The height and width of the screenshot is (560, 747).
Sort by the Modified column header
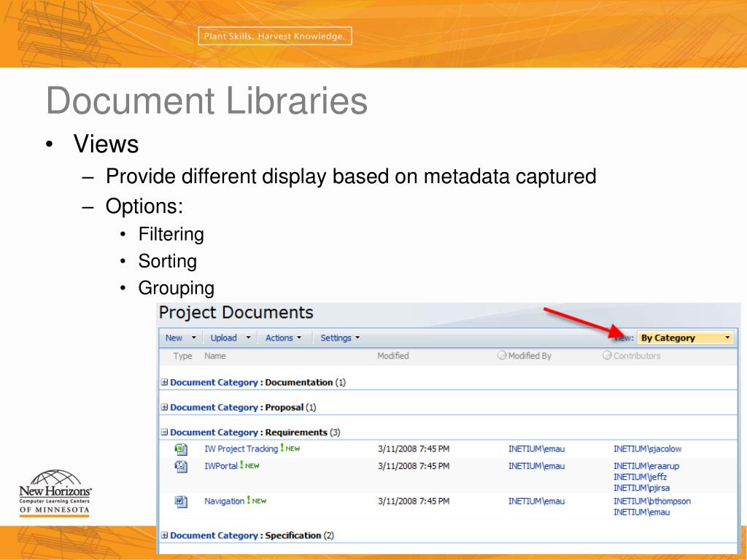tap(393, 356)
